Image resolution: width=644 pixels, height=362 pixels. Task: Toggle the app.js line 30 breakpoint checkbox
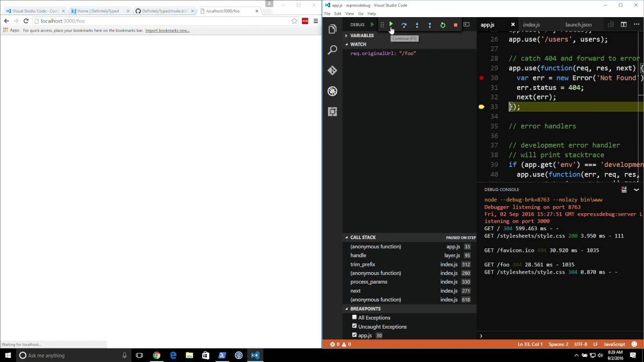click(354, 335)
